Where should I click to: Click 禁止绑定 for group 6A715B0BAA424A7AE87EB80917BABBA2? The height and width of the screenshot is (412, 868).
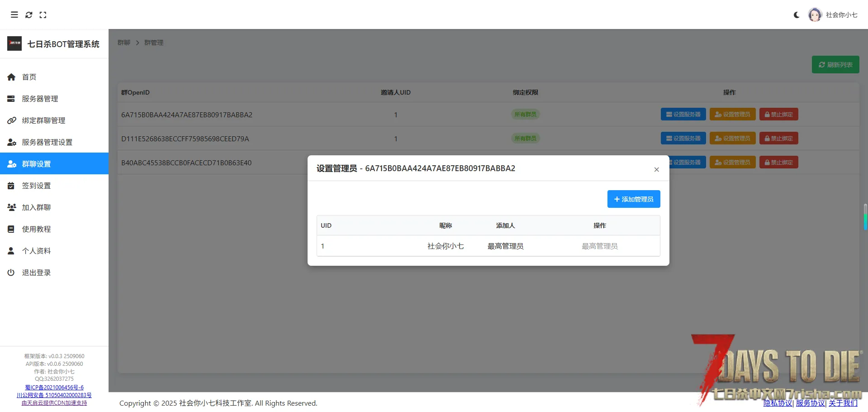click(778, 114)
